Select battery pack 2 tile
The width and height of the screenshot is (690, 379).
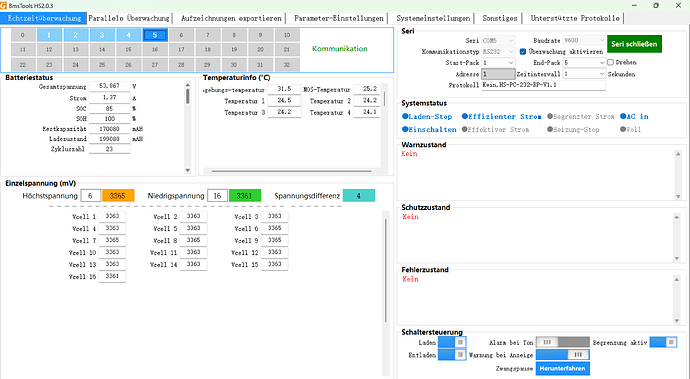(76, 35)
